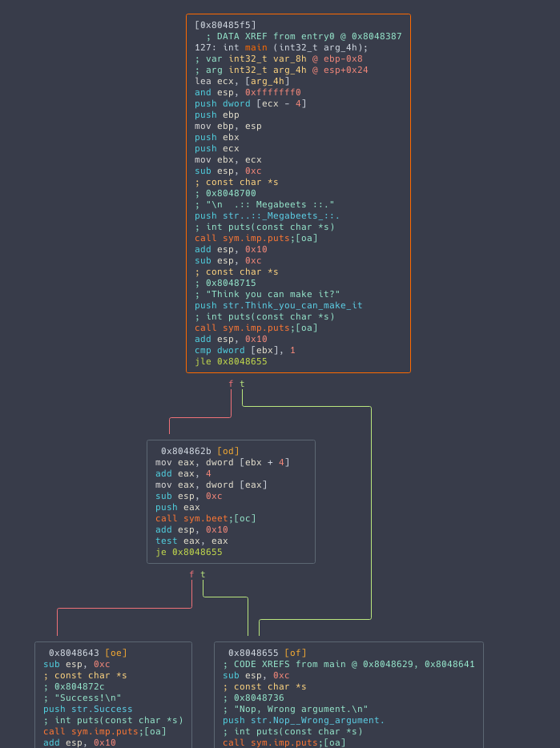Select the push str.Think_you_can_make_it instruction
The image size is (560, 748).
point(278,305)
